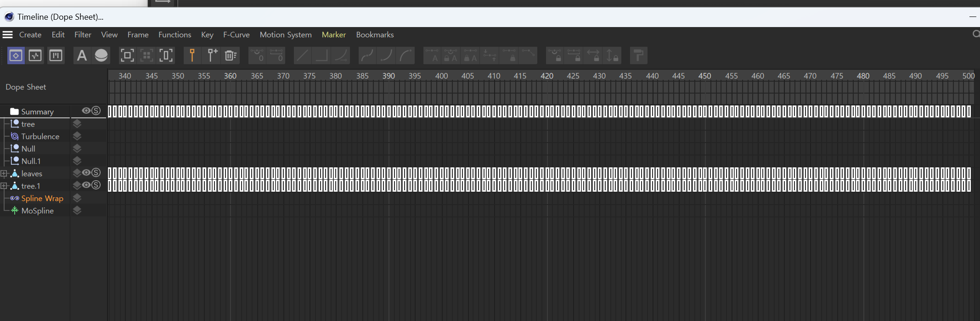Viewport: 980px width, 321px height.
Task: Toggle the Summary track eye visibility
Action: 86,111
